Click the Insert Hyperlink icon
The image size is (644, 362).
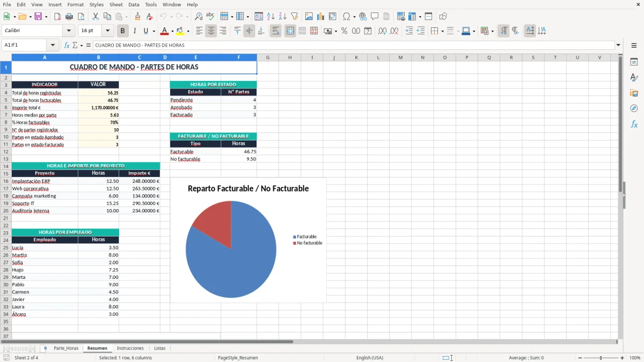click(363, 17)
